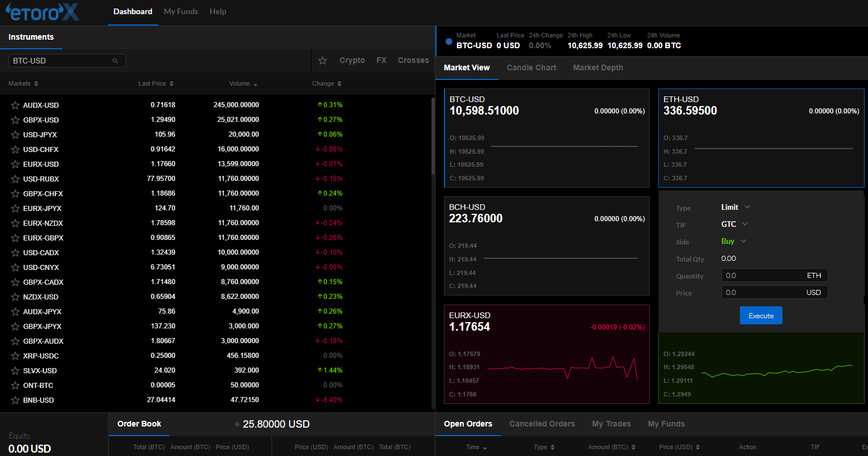Open the My Funds page
Image resolution: width=868 pixels, height=456 pixels.
click(x=180, y=11)
